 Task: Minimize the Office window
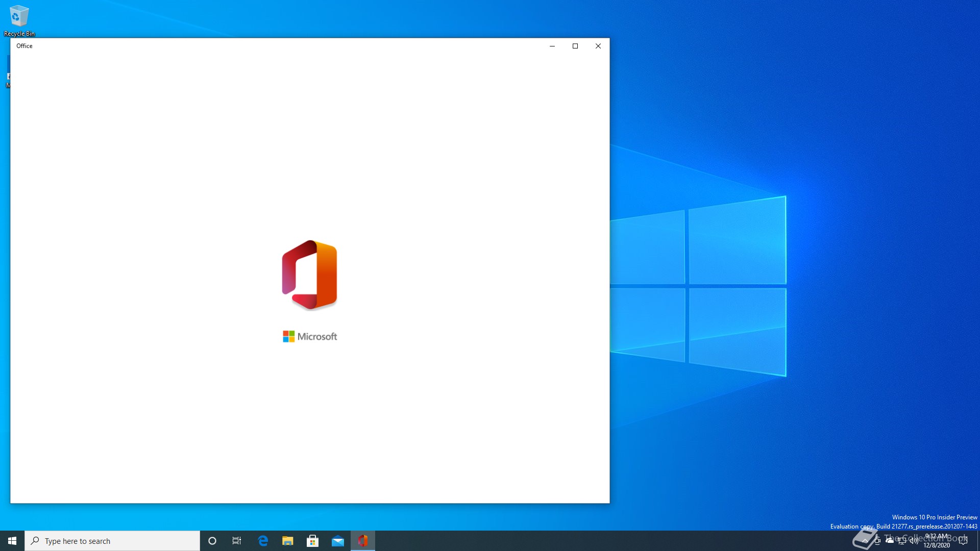(x=552, y=46)
